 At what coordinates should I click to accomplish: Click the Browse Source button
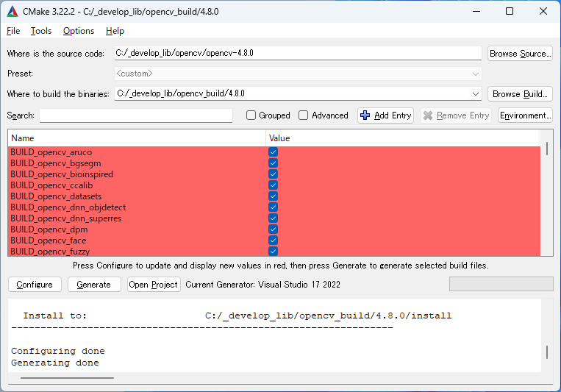pos(520,54)
